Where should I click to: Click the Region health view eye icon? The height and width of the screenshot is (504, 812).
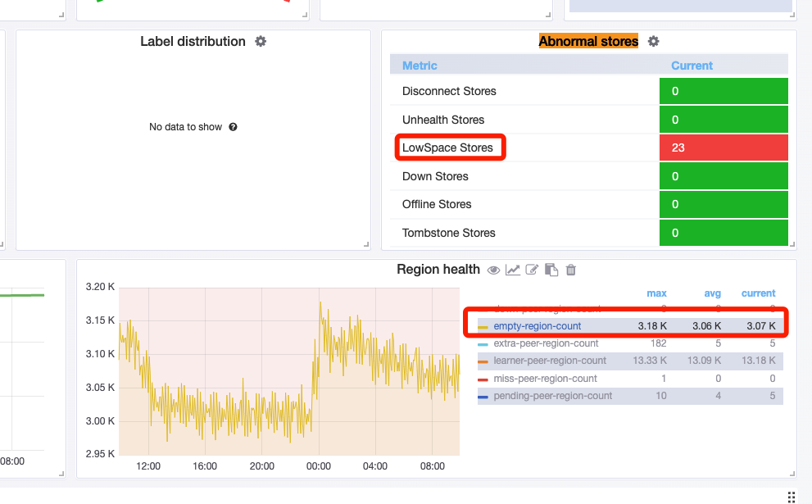click(x=494, y=270)
